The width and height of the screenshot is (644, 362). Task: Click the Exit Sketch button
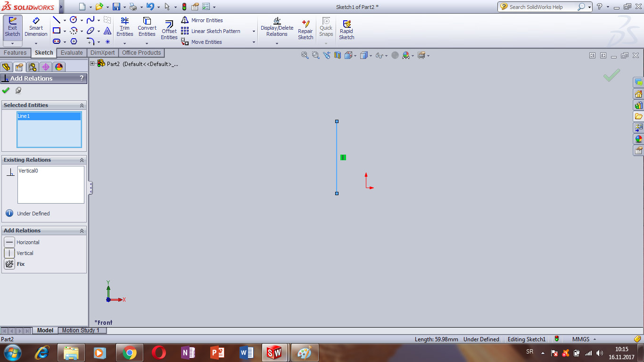tap(13, 28)
